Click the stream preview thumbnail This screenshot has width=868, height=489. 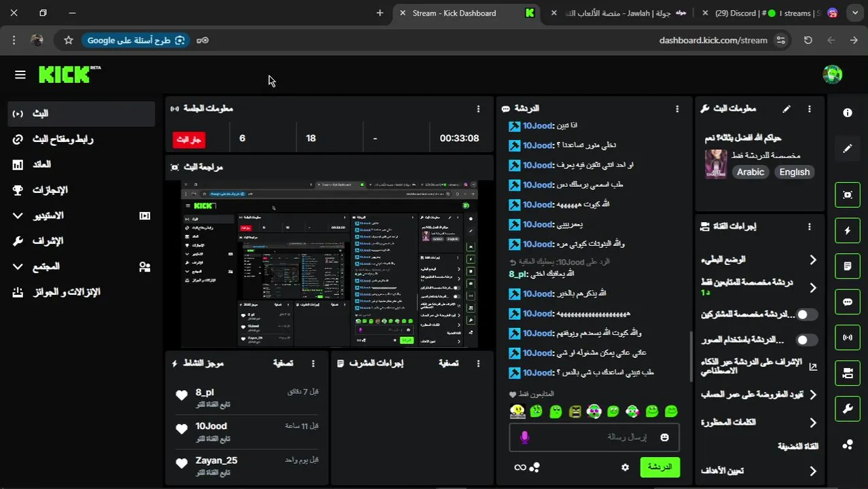point(329,264)
